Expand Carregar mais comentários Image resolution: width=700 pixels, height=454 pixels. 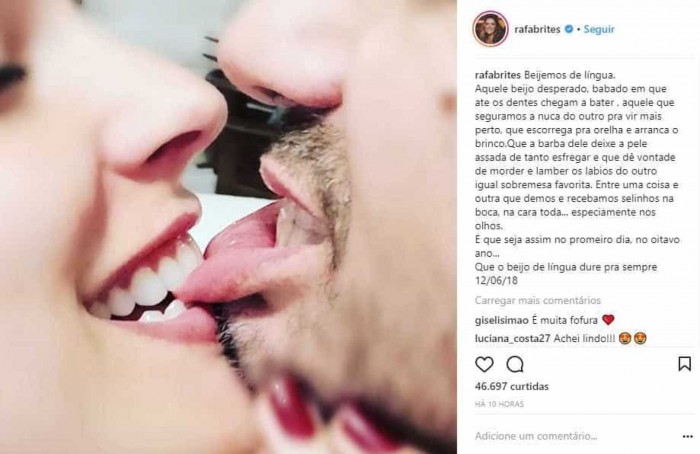(x=538, y=300)
